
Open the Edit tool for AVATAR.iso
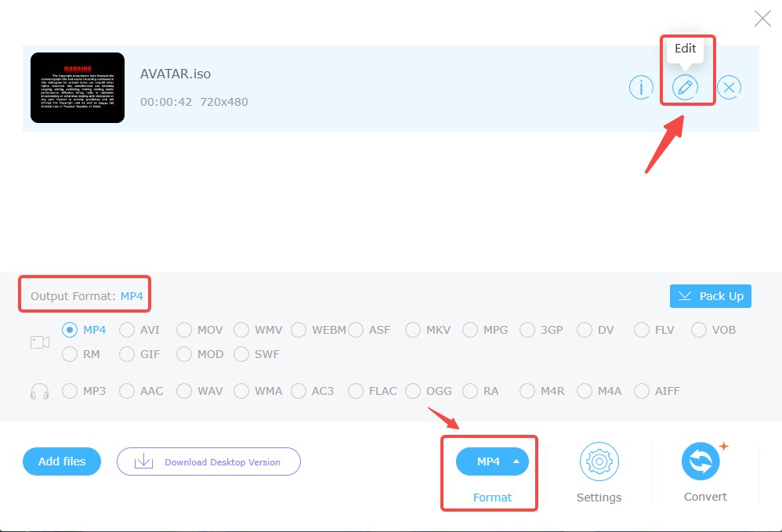(686, 87)
